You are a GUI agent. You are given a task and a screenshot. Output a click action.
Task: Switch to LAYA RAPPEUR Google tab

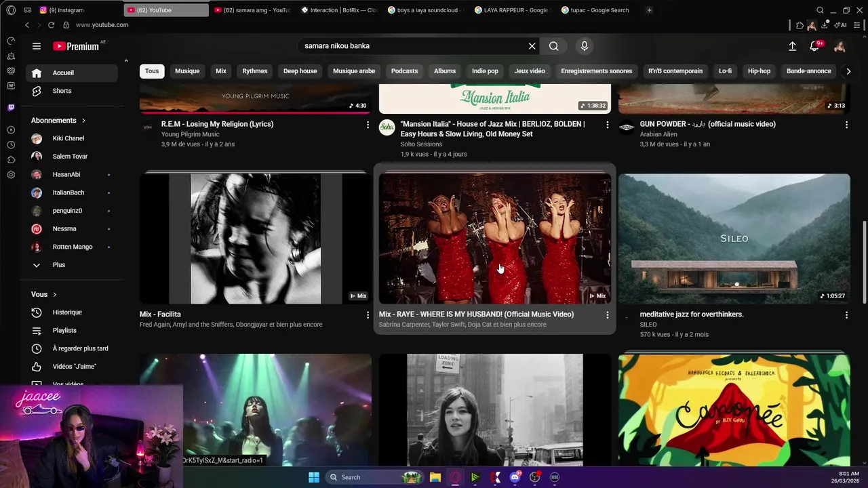tap(513, 10)
